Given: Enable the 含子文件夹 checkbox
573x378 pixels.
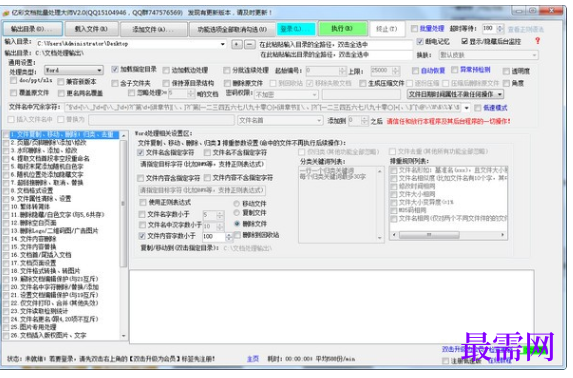Looking at the screenshot, I should coord(115,83).
